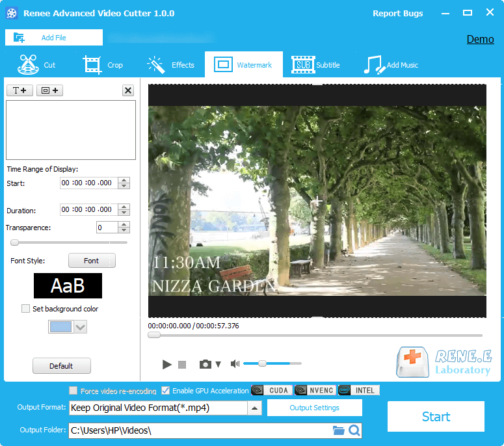The image size is (504, 446).
Task: Switch to the Effects tab
Action: pyautogui.click(x=170, y=64)
